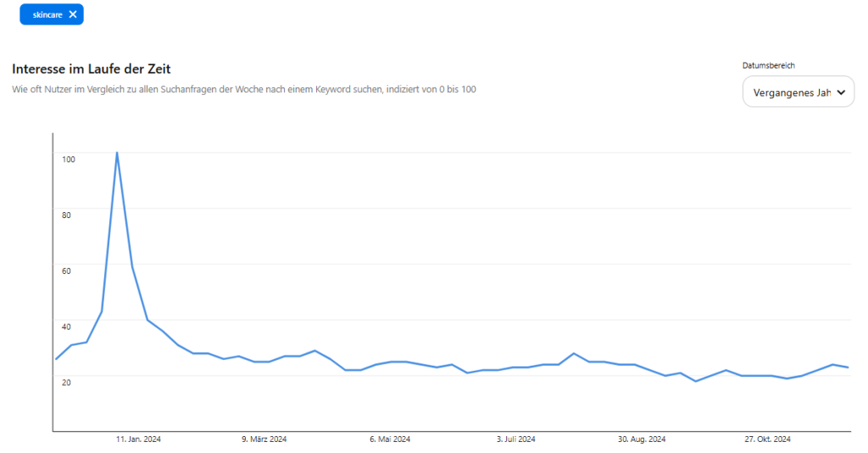Click the 6. Mai 2024 x-axis label
The height and width of the screenshot is (453, 868).
tap(390, 439)
